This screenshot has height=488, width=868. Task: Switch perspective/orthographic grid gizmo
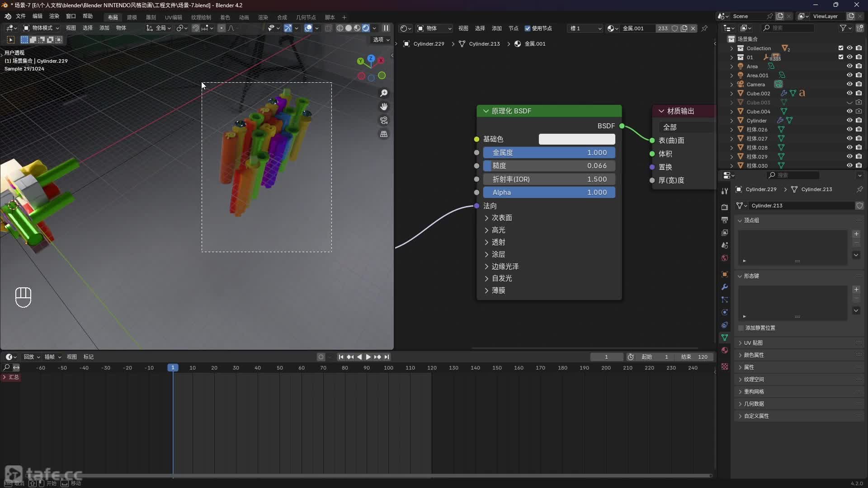[x=384, y=134]
